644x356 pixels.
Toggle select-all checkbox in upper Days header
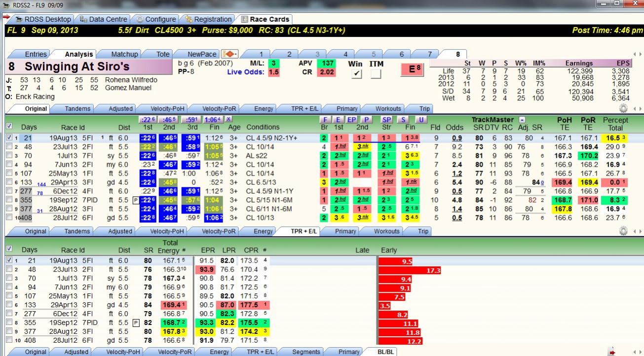9,126
